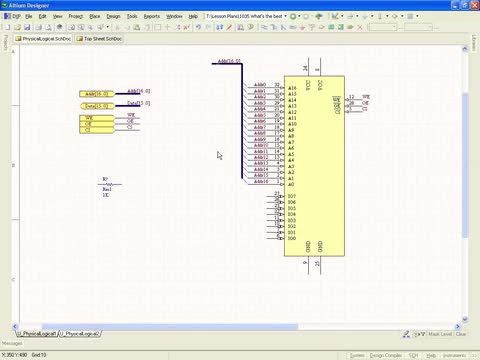Expand the Alignment Tools dropdown arrow

point(357,16)
